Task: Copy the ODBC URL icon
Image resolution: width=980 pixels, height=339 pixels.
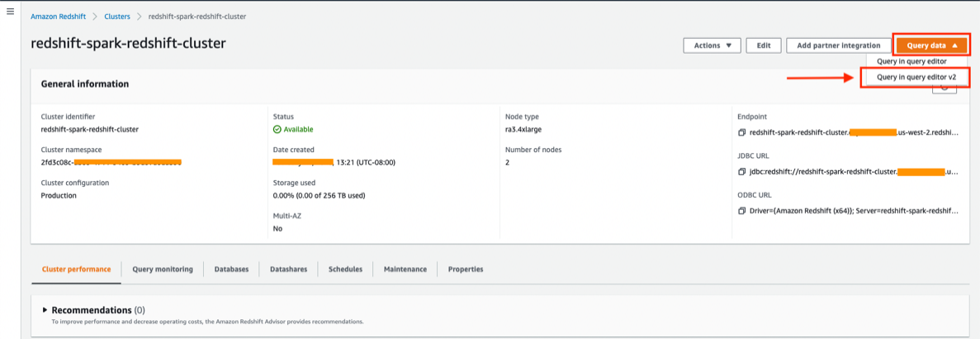Action: [x=742, y=211]
